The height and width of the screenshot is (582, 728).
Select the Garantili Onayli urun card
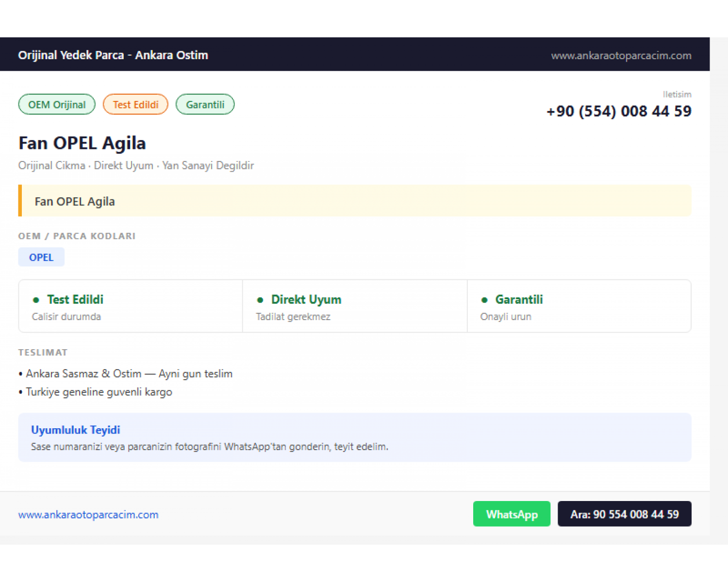579,306
